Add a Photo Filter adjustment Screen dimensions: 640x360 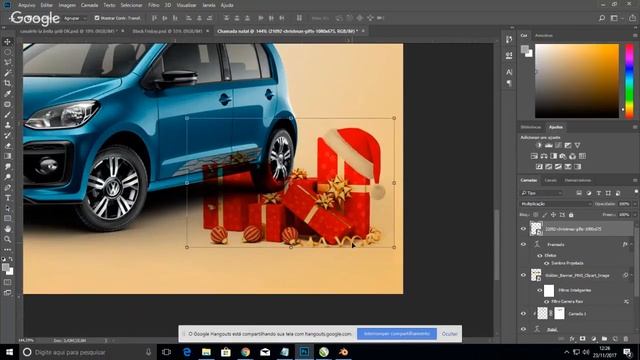pyautogui.click(x=563, y=156)
